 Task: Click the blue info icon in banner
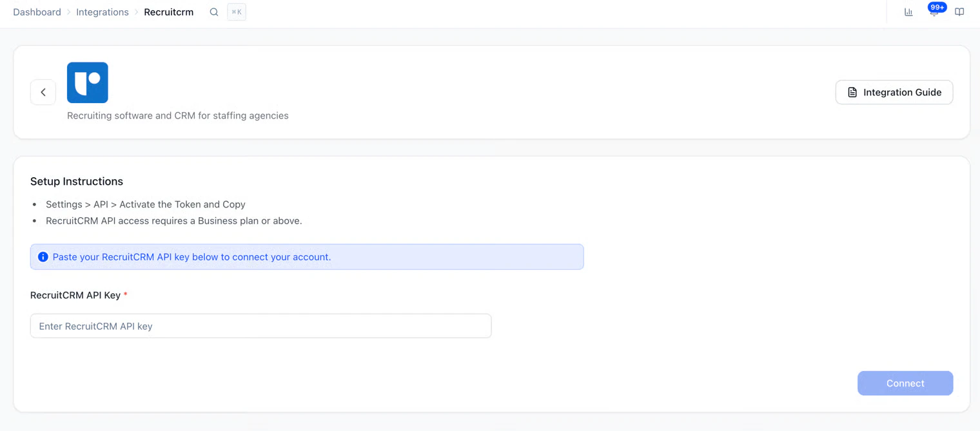click(x=43, y=257)
